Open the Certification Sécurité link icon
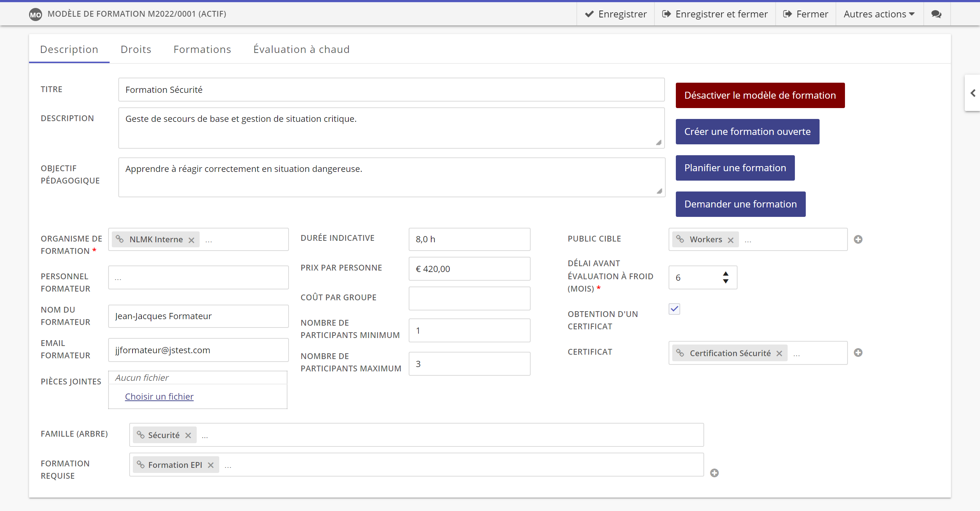Screen dimensions: 980x511 pos(680,353)
